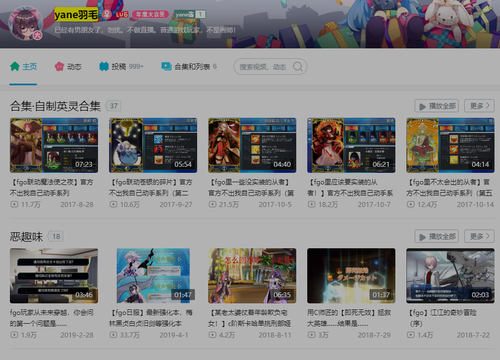Switch to the 主页 home tab

pos(23,67)
